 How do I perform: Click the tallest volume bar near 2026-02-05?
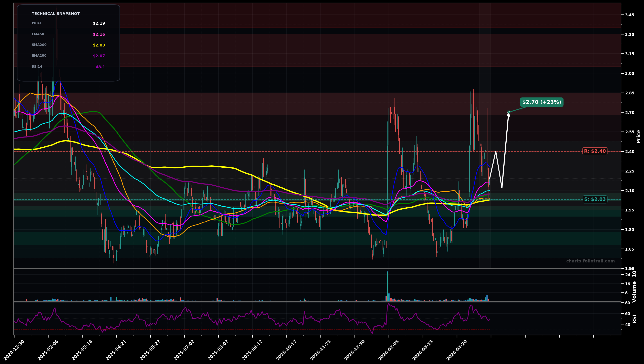(x=388, y=287)
